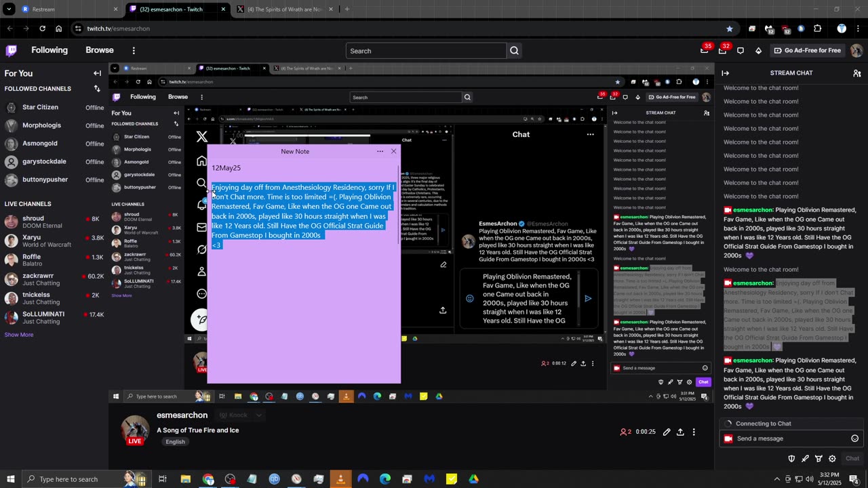Click stream title A Song of True Fire and Ice
The height and width of the screenshot is (488, 868).
pyautogui.click(x=198, y=430)
